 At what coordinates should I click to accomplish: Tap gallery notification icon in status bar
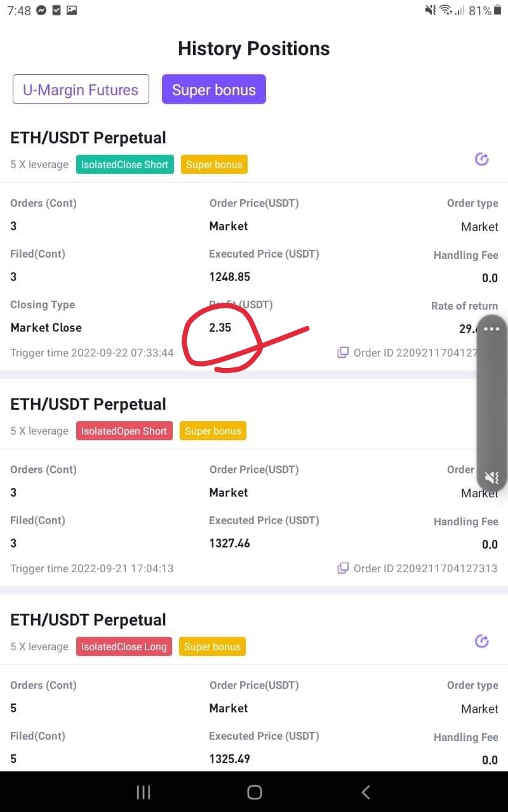[x=72, y=10]
